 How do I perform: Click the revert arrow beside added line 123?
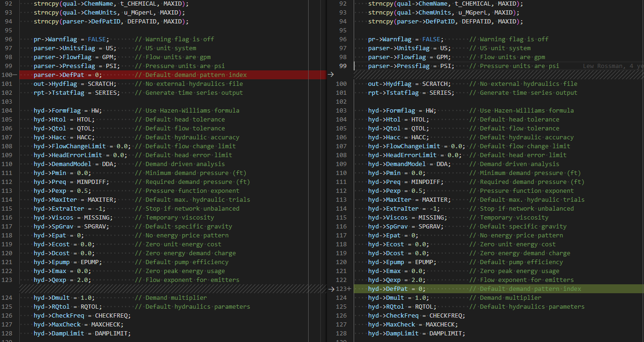(x=331, y=289)
